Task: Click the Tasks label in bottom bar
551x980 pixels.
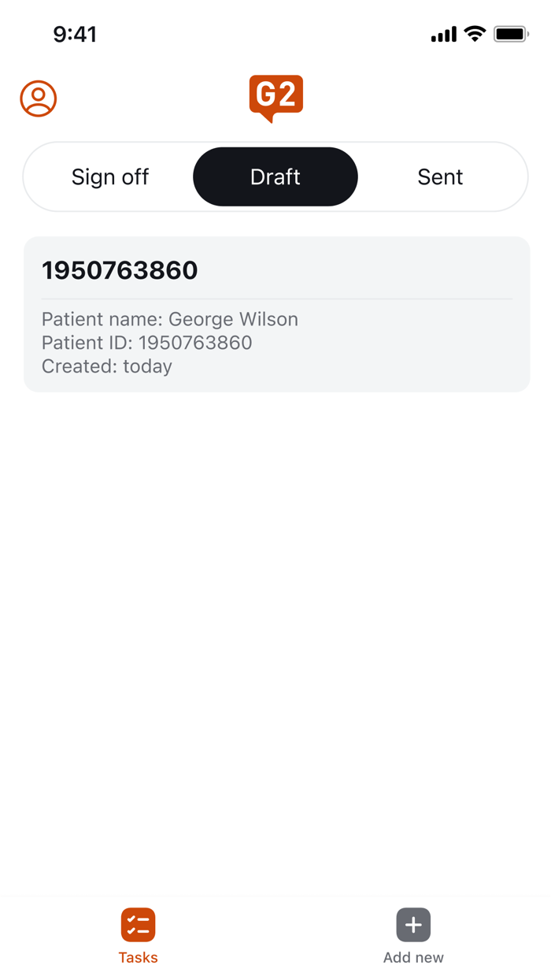Action: 138,958
